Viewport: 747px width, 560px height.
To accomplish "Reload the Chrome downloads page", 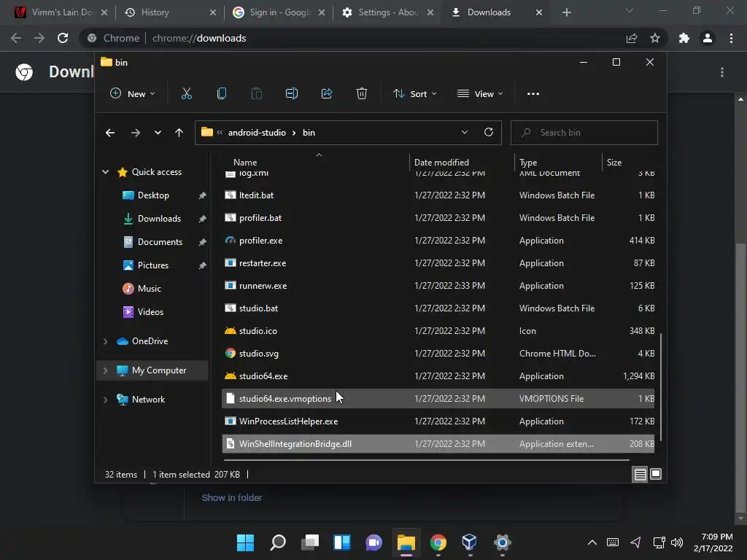I will coord(63,38).
